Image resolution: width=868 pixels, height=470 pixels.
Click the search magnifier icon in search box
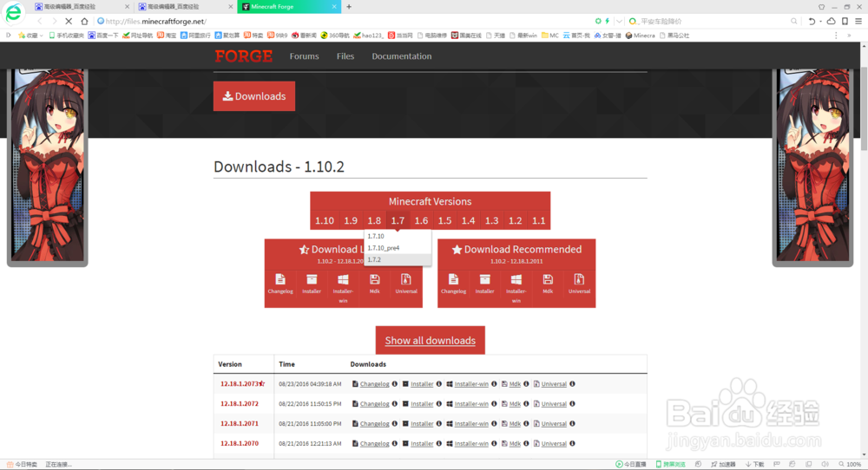tap(794, 21)
